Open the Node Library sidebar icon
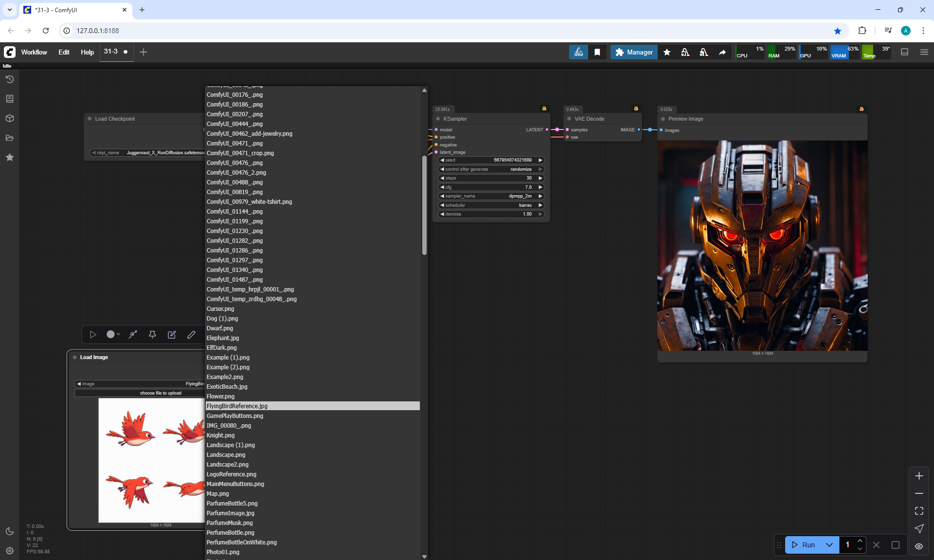This screenshot has height=560, width=934. (9, 99)
